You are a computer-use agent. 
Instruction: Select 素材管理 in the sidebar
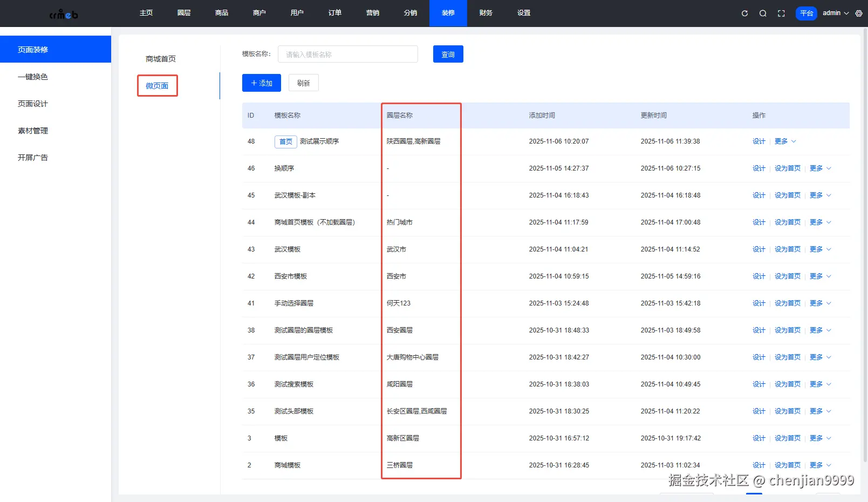click(x=56, y=131)
